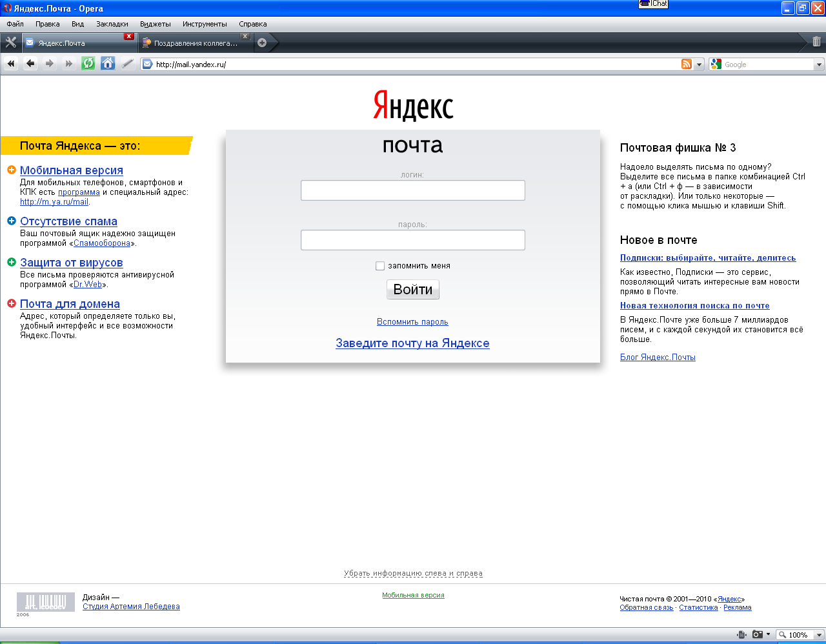Check the запомнить меня checkbox
Image resolution: width=826 pixels, height=644 pixels.
pyautogui.click(x=380, y=266)
